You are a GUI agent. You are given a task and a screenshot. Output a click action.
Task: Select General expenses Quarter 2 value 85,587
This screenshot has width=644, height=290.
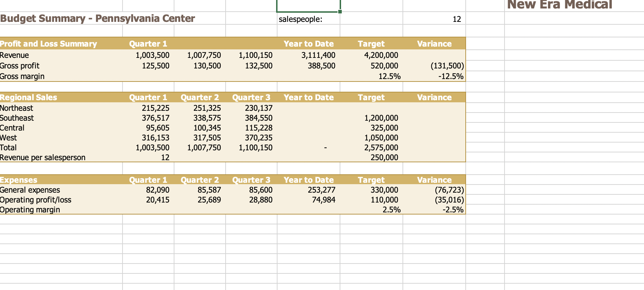[x=209, y=190]
